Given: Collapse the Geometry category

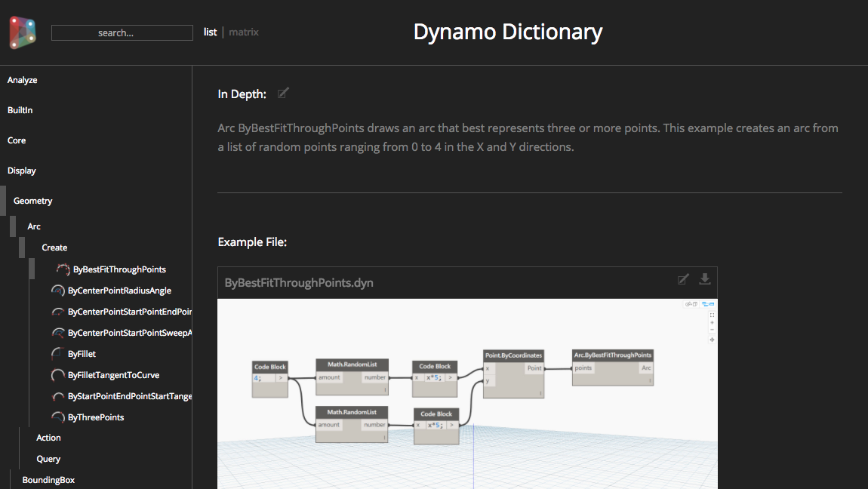Looking at the screenshot, I should pos(33,201).
